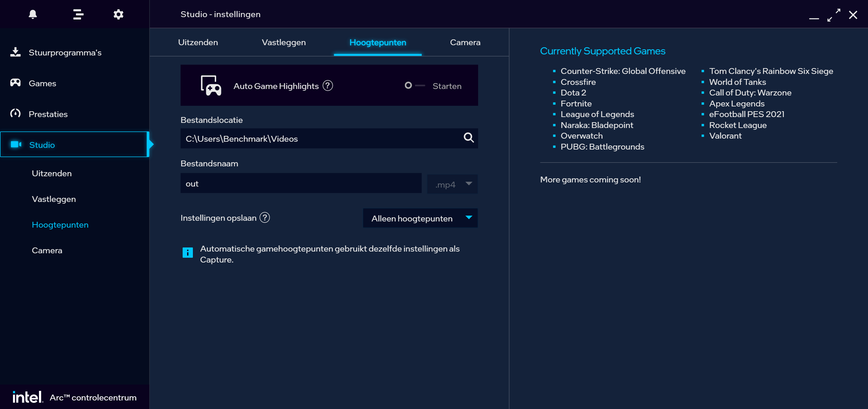Open the Uitzenden sidebar subitem
This screenshot has width=868, height=409.
[x=52, y=174]
